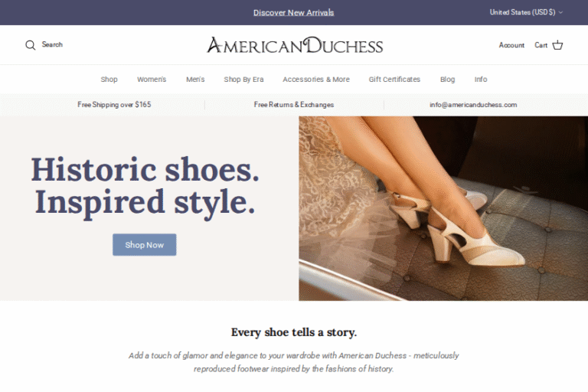Open the Blog page
This screenshot has height=392, width=588.
click(447, 80)
